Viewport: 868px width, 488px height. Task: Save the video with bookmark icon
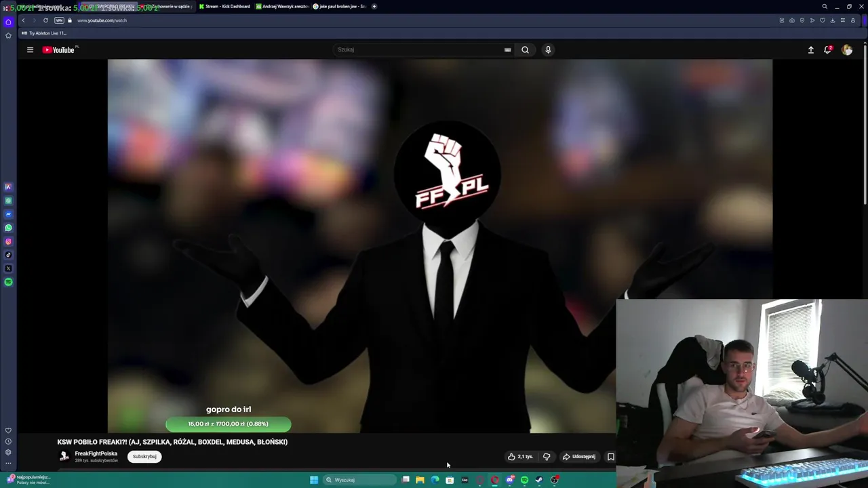[x=610, y=457]
